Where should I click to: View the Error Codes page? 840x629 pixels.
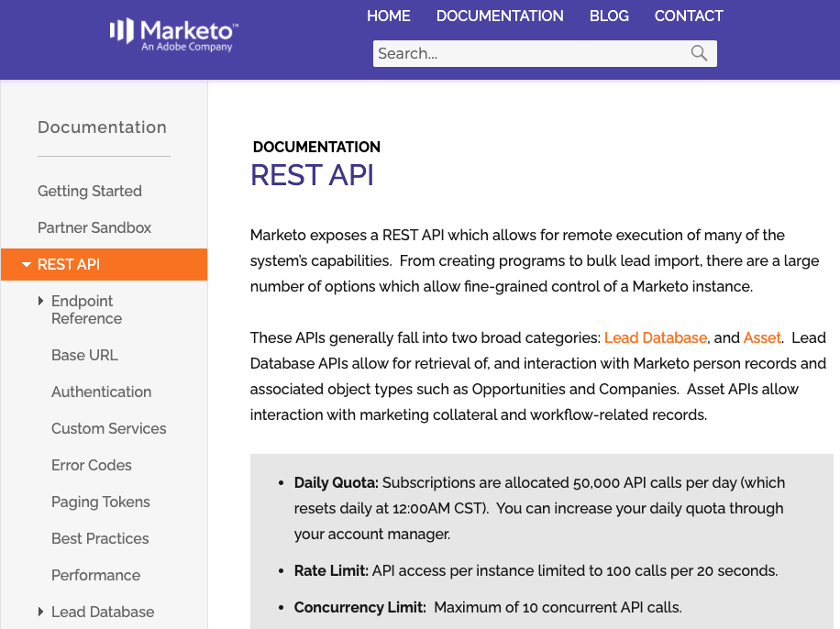(x=92, y=465)
